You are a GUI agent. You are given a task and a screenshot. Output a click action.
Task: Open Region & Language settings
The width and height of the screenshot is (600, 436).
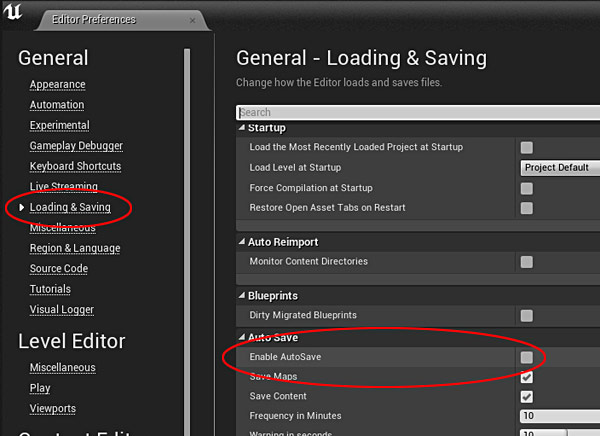[75, 248]
